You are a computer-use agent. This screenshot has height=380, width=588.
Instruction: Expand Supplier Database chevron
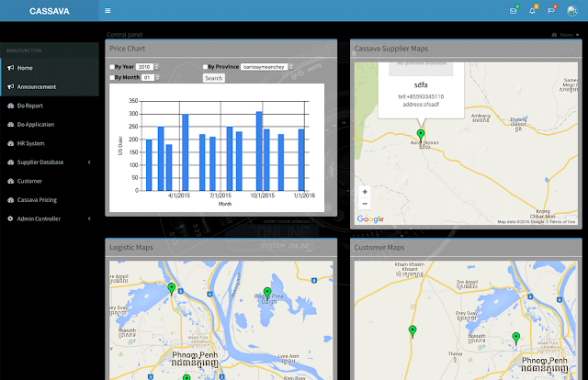[89, 162]
